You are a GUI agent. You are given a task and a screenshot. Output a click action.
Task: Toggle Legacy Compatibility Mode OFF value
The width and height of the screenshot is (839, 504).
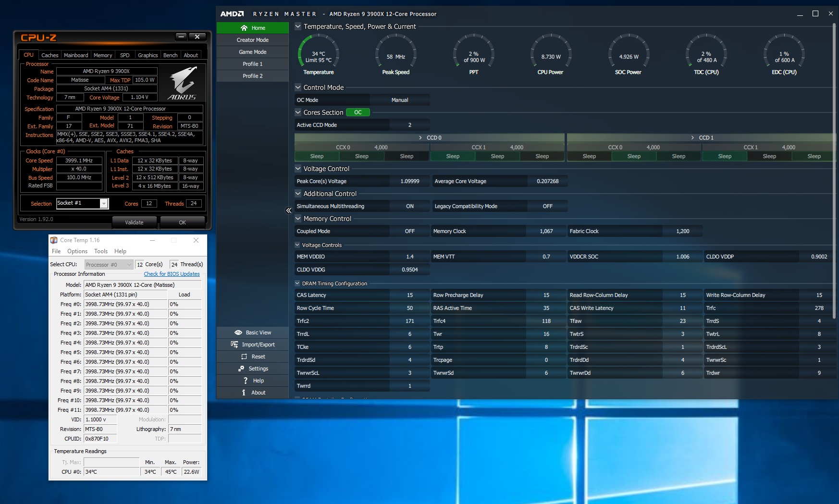[548, 206]
